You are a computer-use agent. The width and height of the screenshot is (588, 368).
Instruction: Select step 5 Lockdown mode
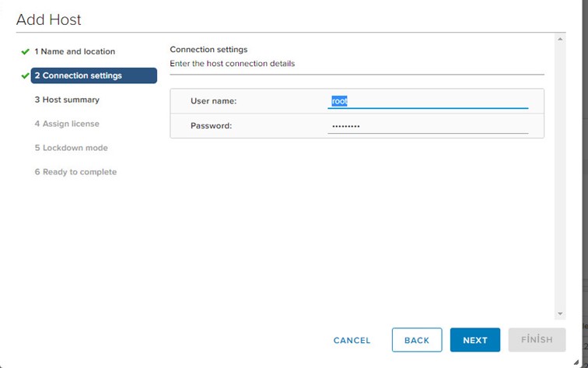tap(72, 147)
